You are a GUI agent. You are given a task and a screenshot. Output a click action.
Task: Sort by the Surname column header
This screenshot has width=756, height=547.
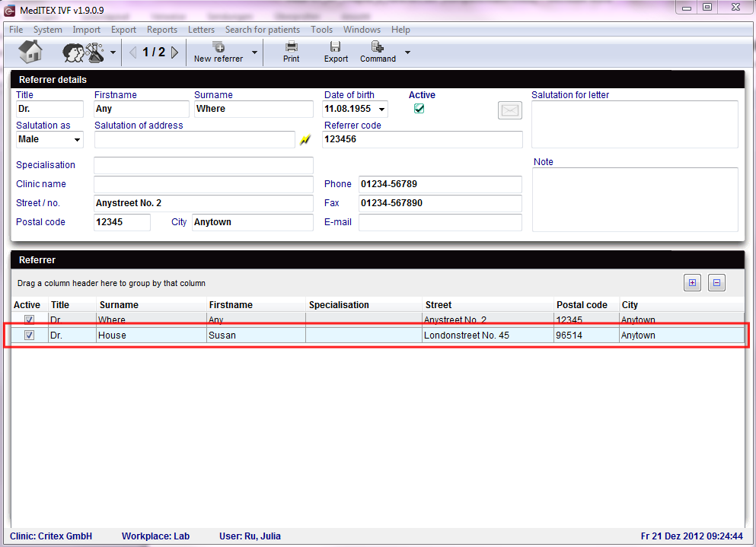(x=152, y=304)
